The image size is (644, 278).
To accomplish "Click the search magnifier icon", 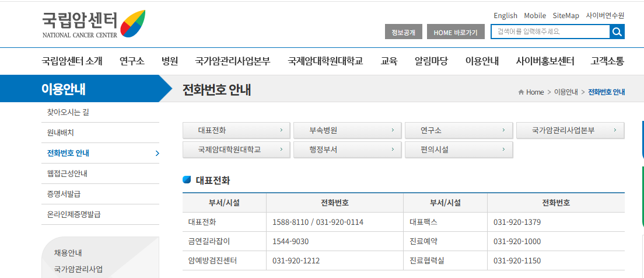I will pyautogui.click(x=617, y=32).
